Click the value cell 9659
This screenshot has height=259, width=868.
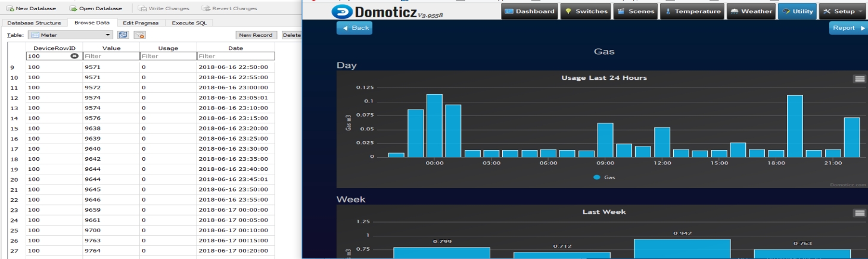pyautogui.click(x=111, y=210)
